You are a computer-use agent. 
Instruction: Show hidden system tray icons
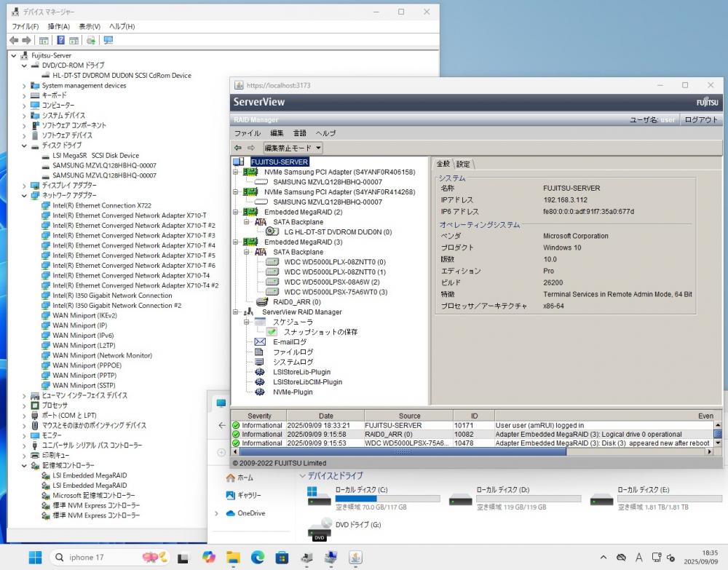[x=603, y=558]
